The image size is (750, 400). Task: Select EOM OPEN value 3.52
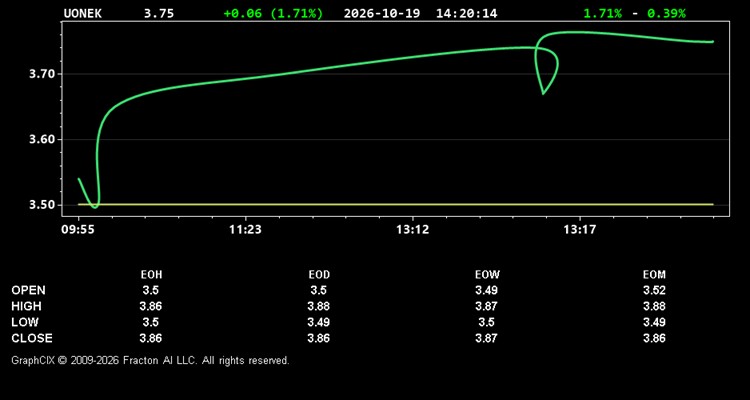(654, 290)
